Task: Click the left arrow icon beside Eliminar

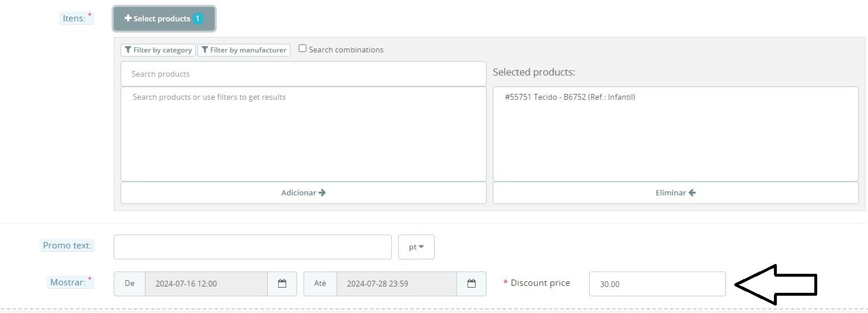Action: [x=692, y=193]
